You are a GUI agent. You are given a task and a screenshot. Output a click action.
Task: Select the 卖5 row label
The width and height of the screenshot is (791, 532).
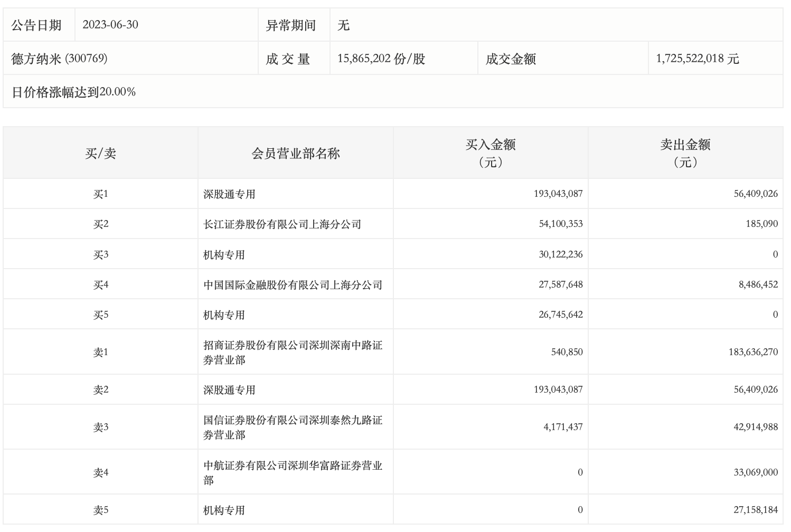(100, 510)
